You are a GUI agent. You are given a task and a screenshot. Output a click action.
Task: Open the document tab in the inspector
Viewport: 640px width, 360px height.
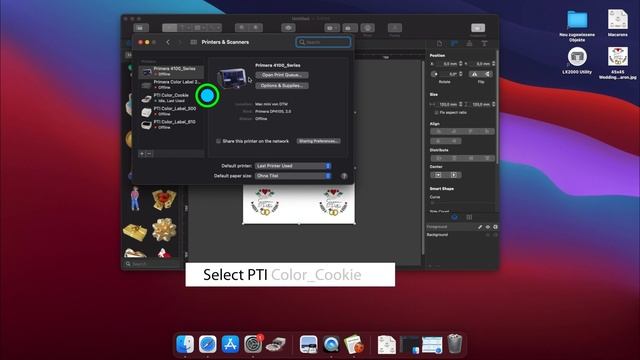pyautogui.click(x=439, y=44)
